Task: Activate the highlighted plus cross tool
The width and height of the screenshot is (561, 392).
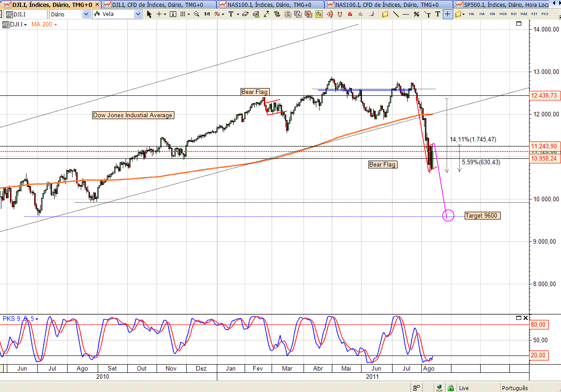Action: click(448, 14)
